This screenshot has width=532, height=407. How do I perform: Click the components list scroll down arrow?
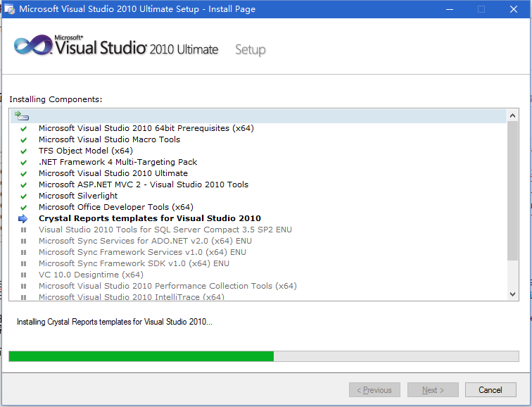click(513, 294)
